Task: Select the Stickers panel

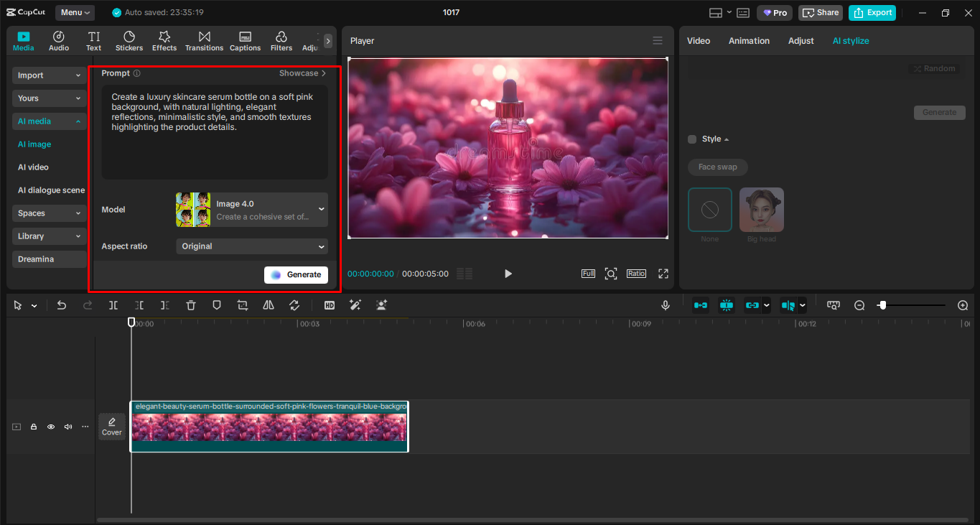Action: [129, 40]
